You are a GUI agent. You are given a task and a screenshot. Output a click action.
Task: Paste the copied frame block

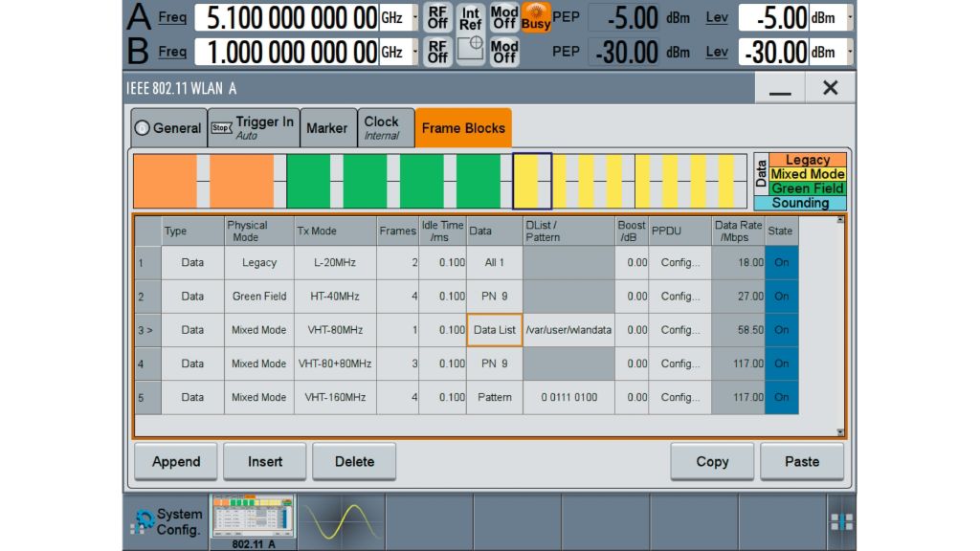pos(802,461)
